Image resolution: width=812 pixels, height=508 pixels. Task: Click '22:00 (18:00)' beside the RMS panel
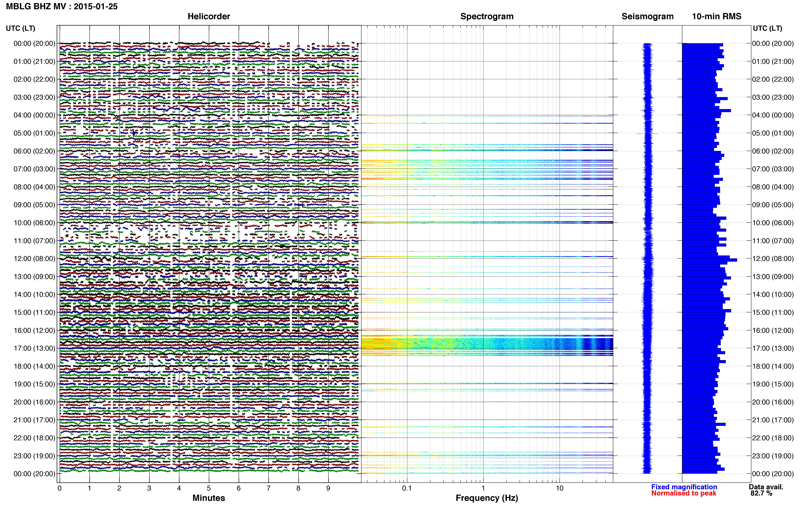773,438
